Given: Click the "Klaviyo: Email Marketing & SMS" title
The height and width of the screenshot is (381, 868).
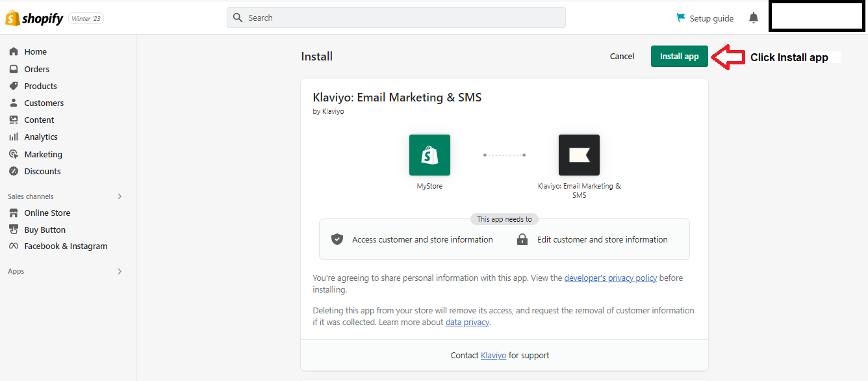Looking at the screenshot, I should click(397, 98).
